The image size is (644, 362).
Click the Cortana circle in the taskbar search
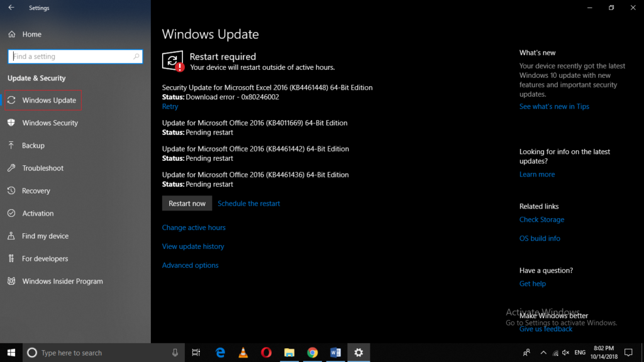32,353
